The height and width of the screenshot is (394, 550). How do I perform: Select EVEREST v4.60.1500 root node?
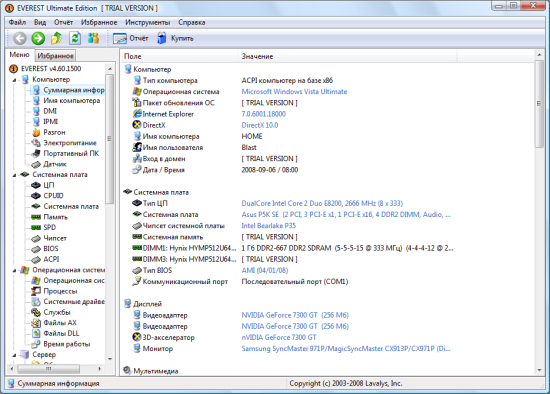[x=45, y=68]
